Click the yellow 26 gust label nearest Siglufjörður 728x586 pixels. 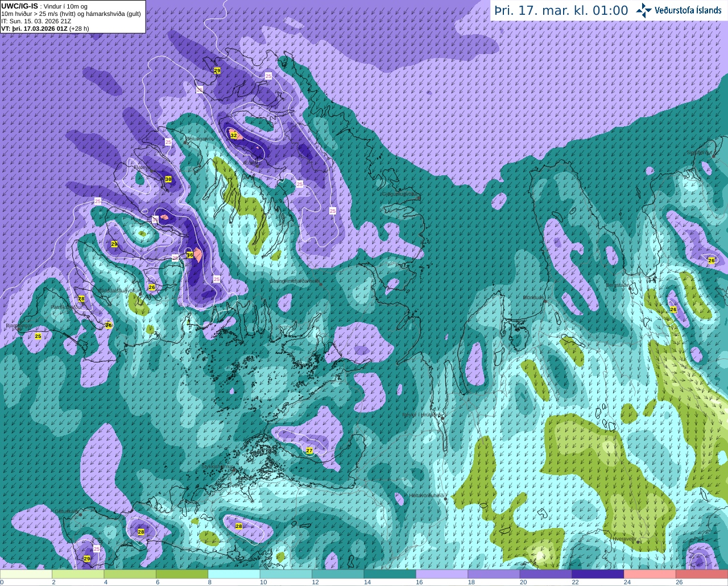pyautogui.click(x=711, y=260)
